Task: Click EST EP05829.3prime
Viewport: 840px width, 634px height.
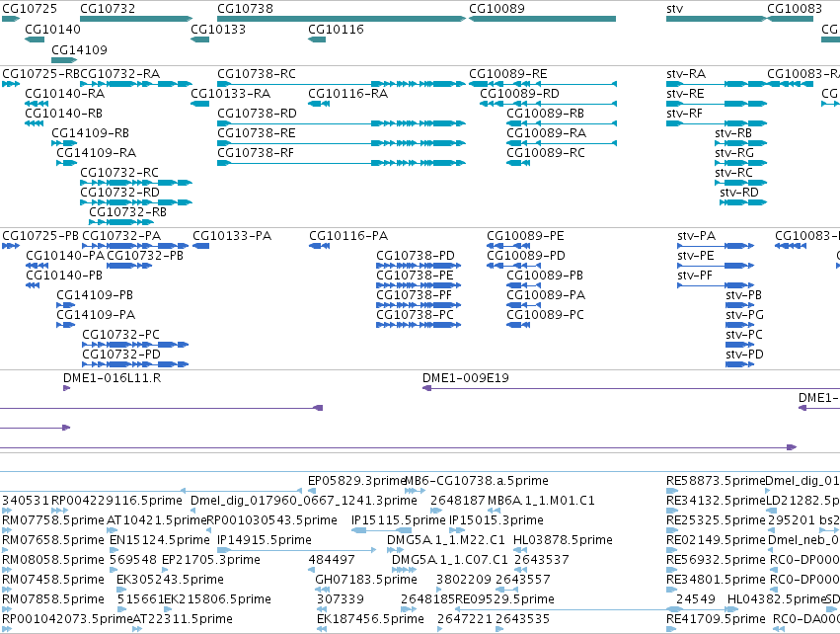Action: (x=312, y=491)
